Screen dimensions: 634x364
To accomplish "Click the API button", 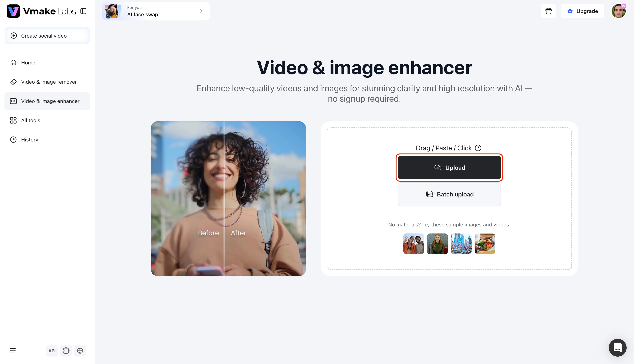I will [x=52, y=351].
